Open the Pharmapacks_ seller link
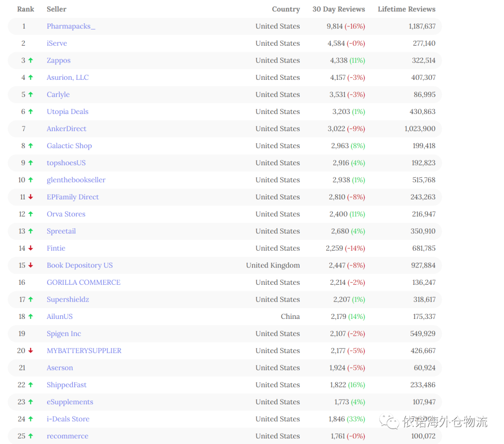 tap(71, 26)
